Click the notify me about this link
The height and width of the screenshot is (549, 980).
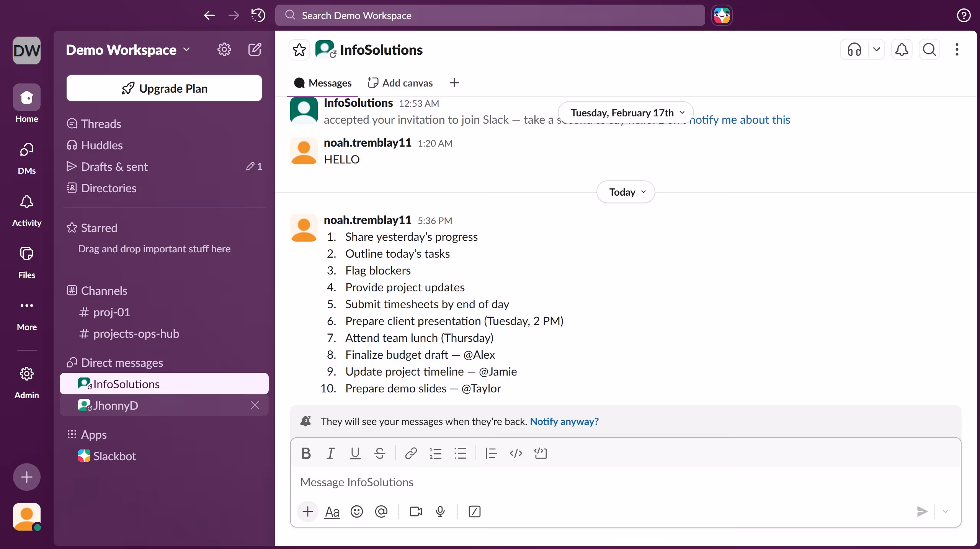coord(740,119)
